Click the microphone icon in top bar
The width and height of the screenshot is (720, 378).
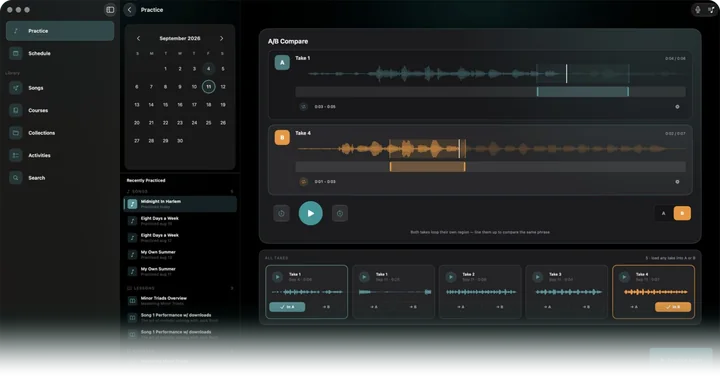(698, 10)
